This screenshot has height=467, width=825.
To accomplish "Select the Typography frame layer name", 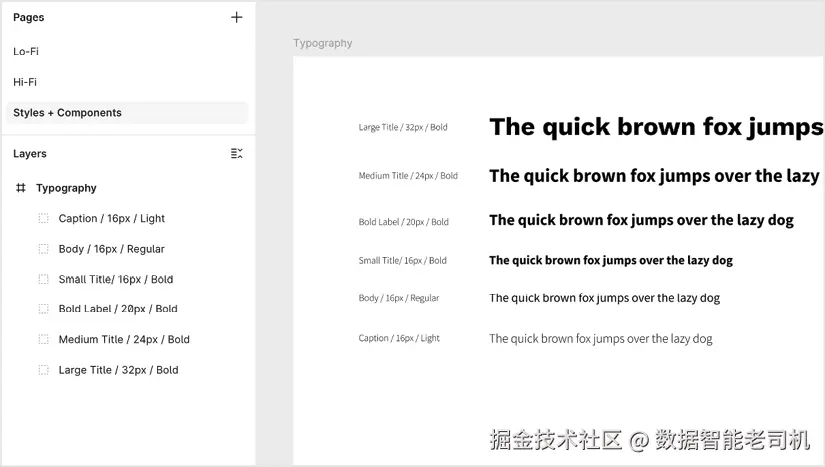I will click(66, 188).
